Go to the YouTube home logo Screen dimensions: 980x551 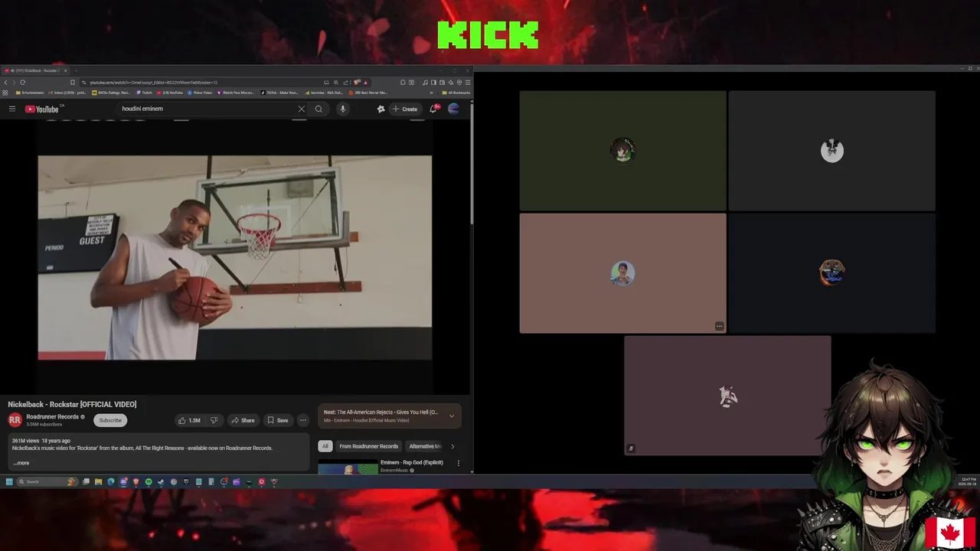pyautogui.click(x=41, y=109)
